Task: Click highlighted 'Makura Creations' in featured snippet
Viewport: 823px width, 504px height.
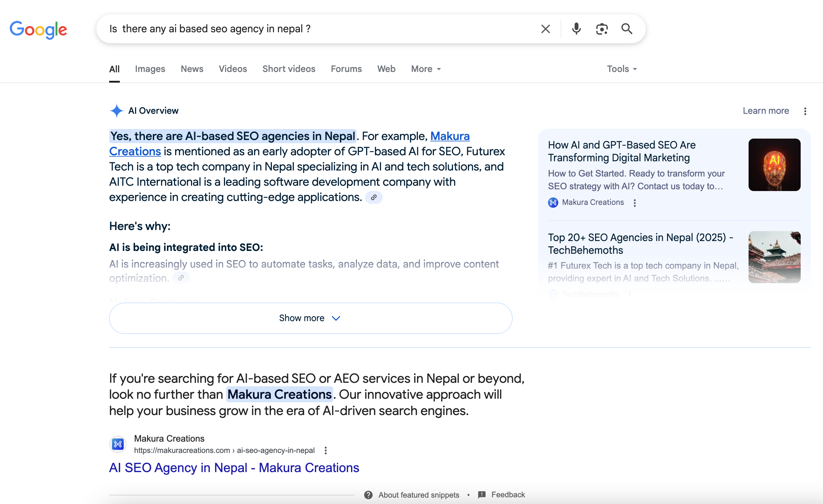Action: tap(279, 394)
